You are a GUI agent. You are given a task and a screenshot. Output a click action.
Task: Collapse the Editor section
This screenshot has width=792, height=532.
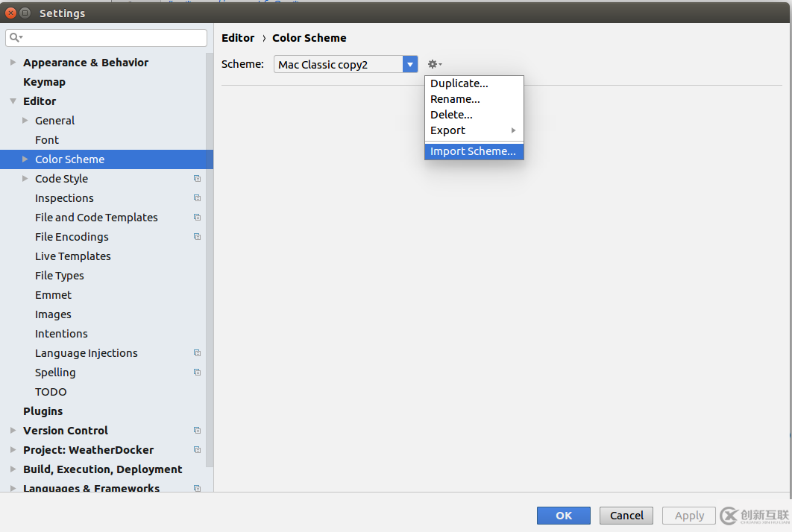tap(13, 101)
